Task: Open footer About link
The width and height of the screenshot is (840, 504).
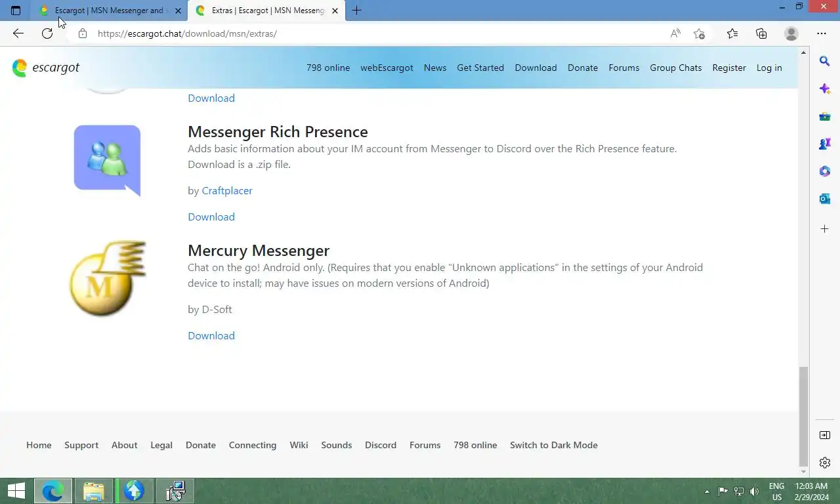Action: click(x=124, y=445)
